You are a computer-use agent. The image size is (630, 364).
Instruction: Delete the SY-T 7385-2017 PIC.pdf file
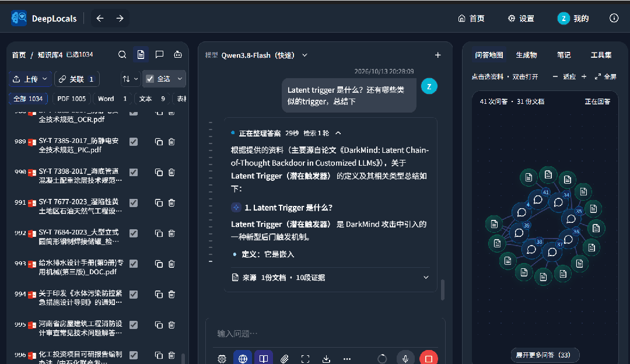point(171,142)
